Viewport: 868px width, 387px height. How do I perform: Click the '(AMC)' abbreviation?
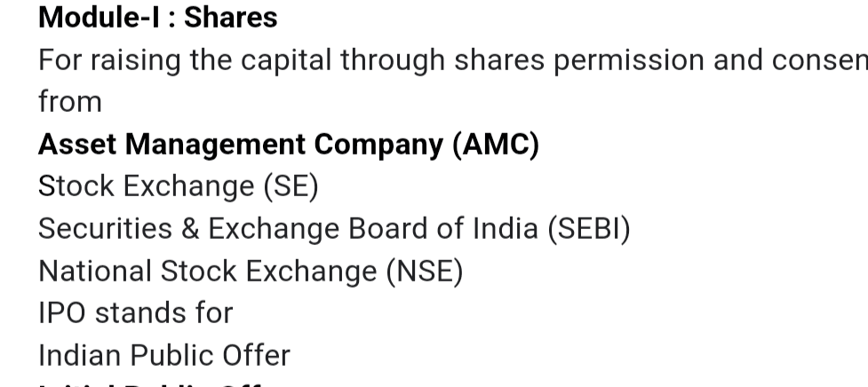496,145
